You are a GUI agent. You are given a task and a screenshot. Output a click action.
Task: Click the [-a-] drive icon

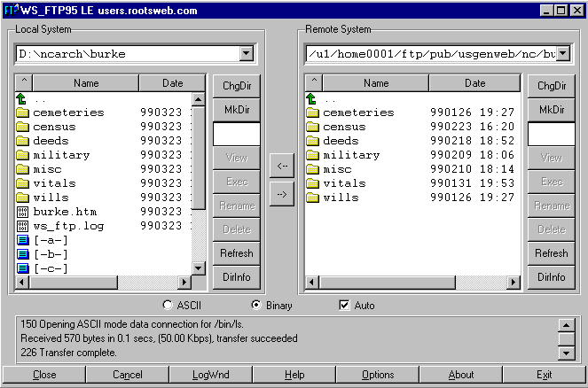click(x=23, y=240)
